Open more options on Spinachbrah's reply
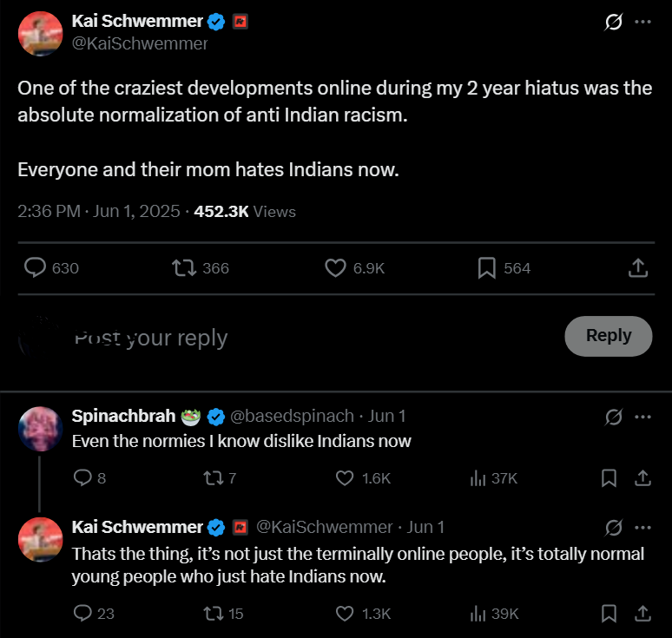This screenshot has height=638, width=672. pyautogui.click(x=642, y=417)
